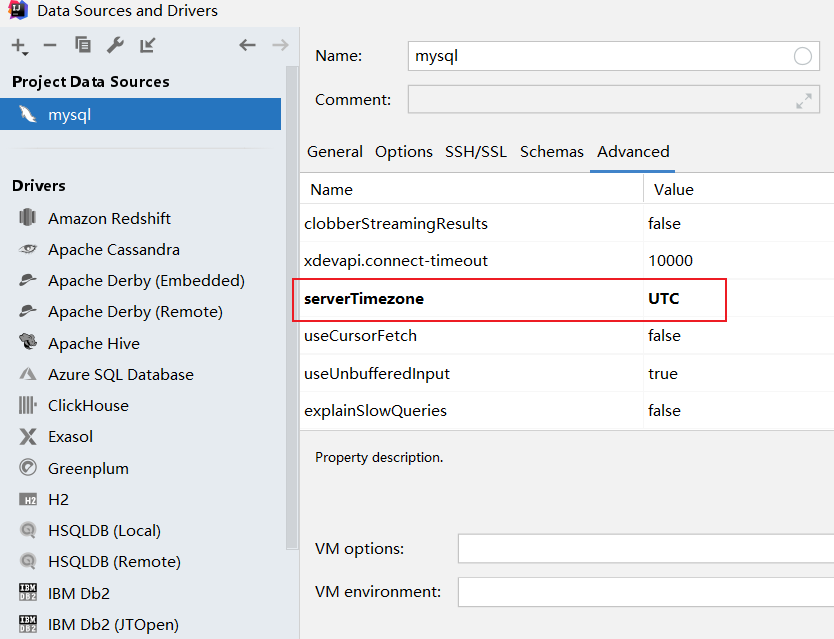Select the Greenplum driver
This screenshot has width=834, height=639.
click(x=88, y=469)
